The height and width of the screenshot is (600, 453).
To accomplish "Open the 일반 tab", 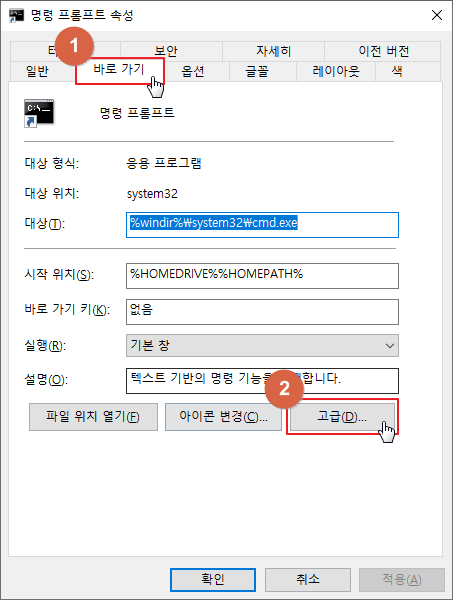I will tap(37, 72).
